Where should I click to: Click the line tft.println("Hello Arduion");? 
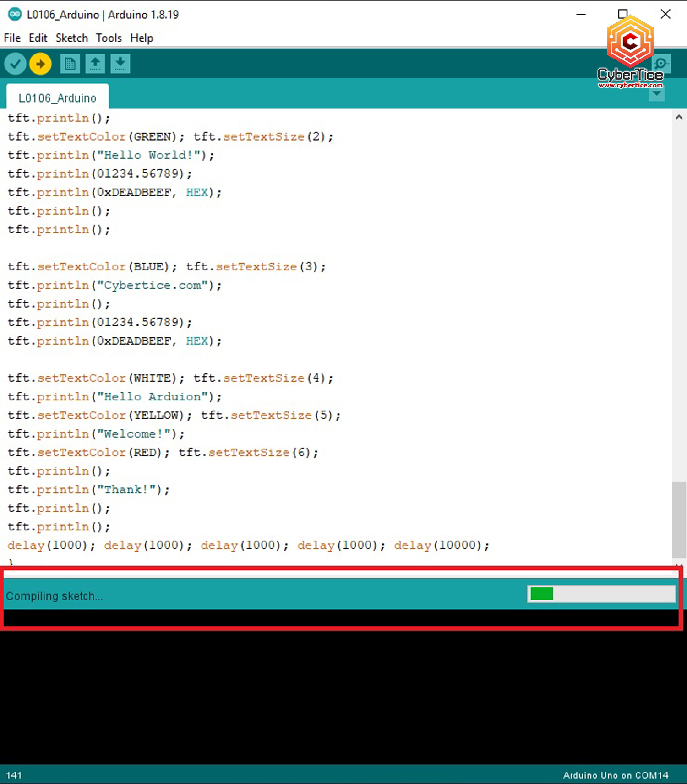coord(114,396)
